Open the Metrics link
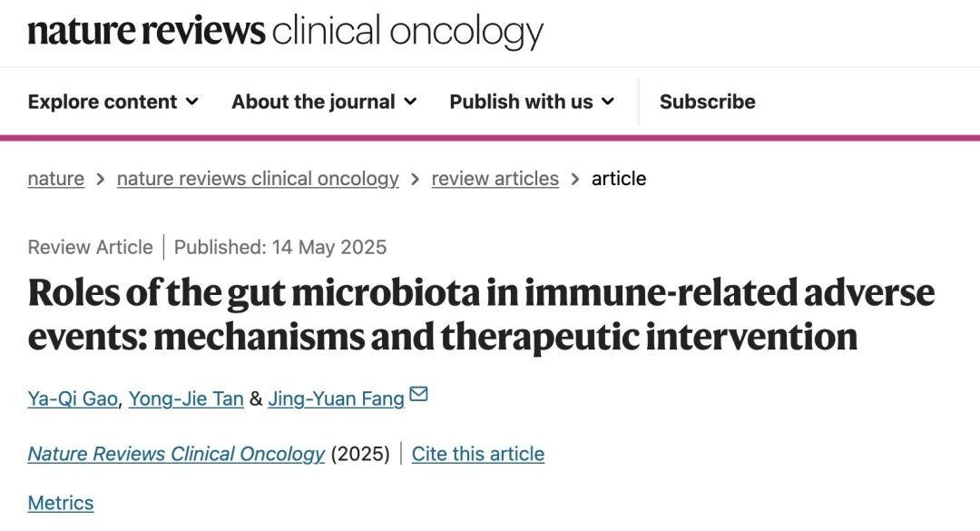 (61, 503)
